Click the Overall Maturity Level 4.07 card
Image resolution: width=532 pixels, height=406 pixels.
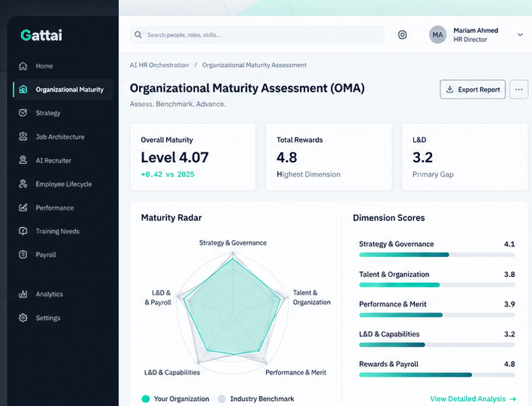tap(192, 157)
